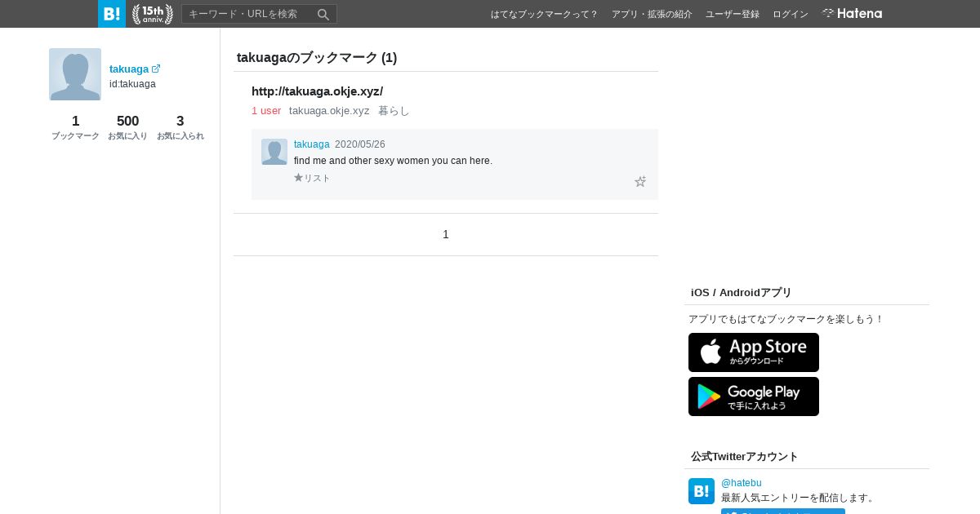Open the Google Play badge
This screenshot has width=980, height=514.
point(754,397)
